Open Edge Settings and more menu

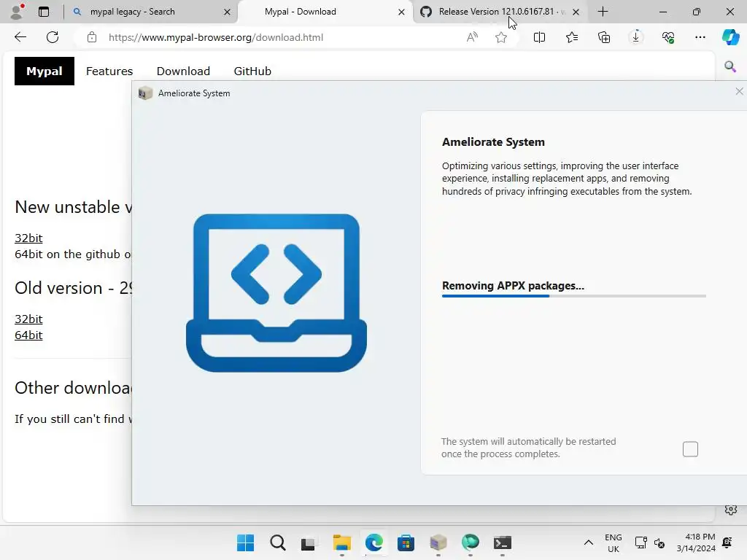tap(700, 37)
